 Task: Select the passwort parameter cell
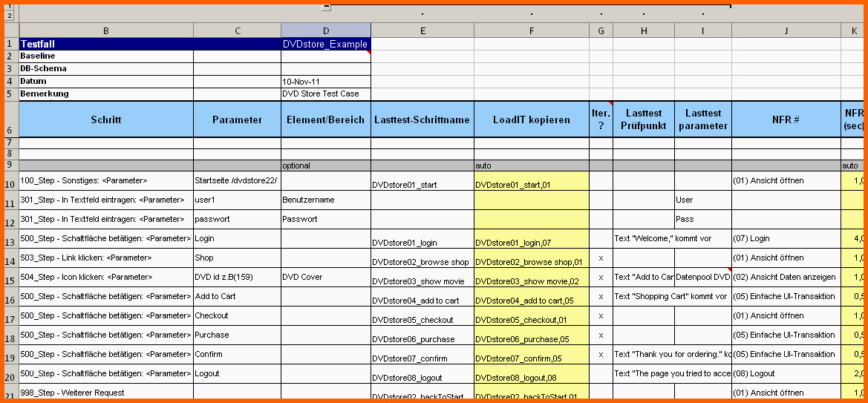click(238, 219)
